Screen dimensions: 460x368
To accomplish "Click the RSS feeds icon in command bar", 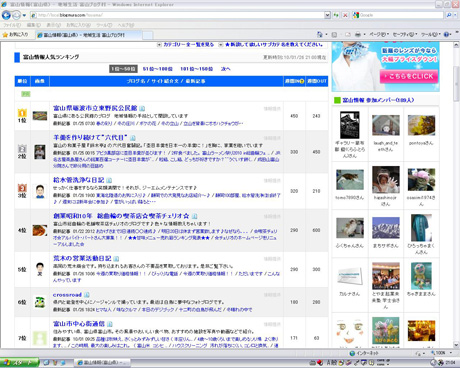I will click(334, 34).
